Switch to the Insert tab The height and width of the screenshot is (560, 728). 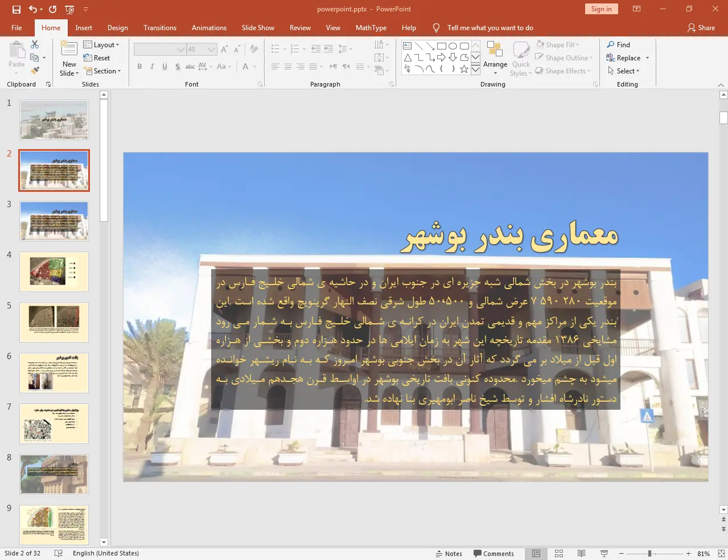pyautogui.click(x=84, y=27)
